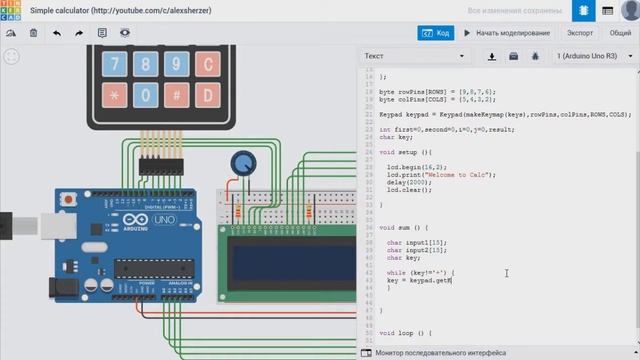Select the LCD display component
Image resolution: width=640 pixels, height=360 pixels.
click(288, 264)
